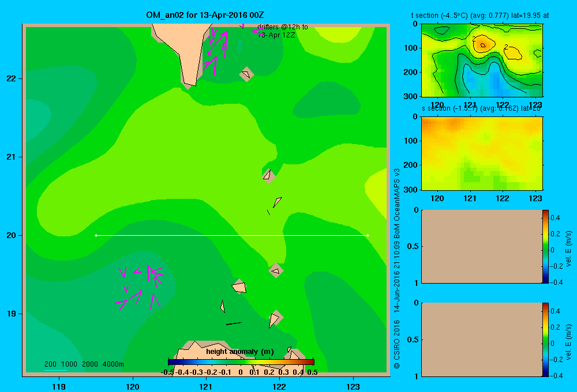Click the magenta drifter arrows cluster near 120E 19.5N
The width and height of the screenshot is (577, 392).
point(138,287)
